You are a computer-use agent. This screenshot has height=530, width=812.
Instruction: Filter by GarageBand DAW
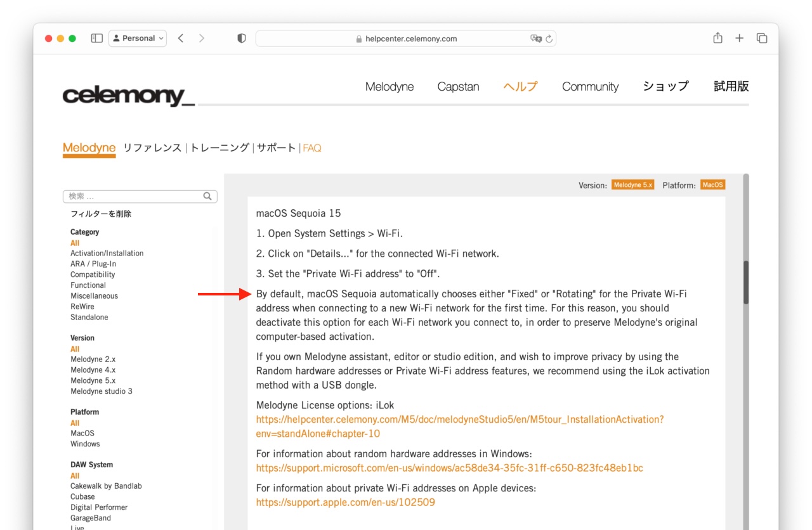[91, 519]
